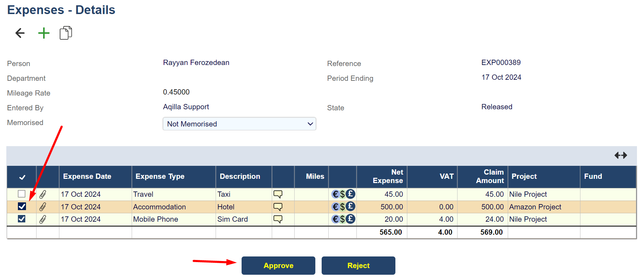The height and width of the screenshot is (280, 644).
Task: Click the Expense Date column header
Action: point(87,177)
